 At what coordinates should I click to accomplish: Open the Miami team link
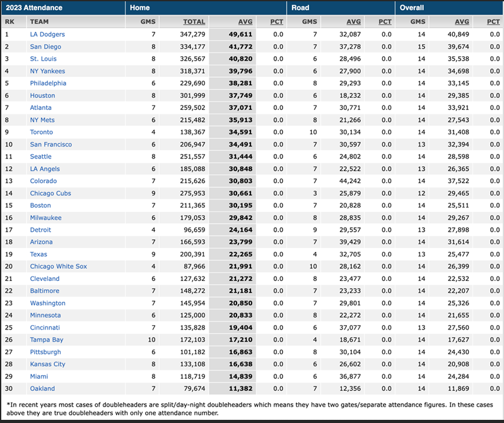pos(39,376)
